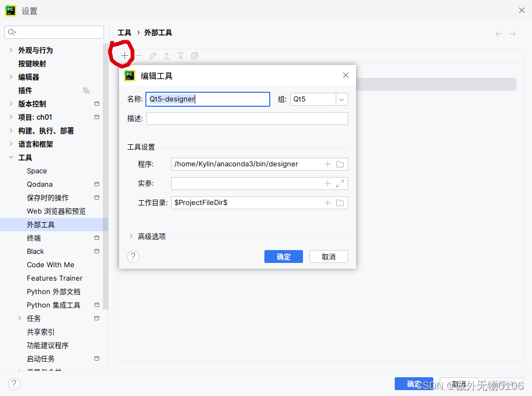This screenshot has height=396, width=532.
Task: Click the copy tool icon in toolbar
Action: pos(195,55)
